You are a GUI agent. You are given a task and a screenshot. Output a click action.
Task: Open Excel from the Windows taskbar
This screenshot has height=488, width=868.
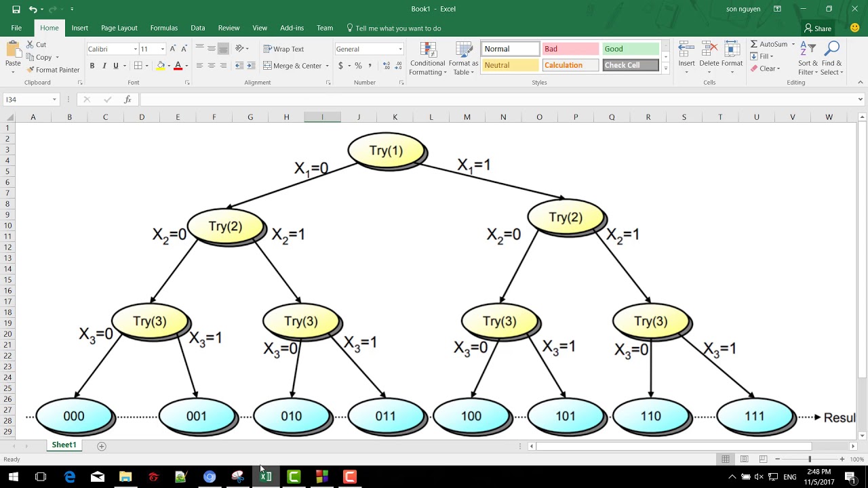coord(266,477)
